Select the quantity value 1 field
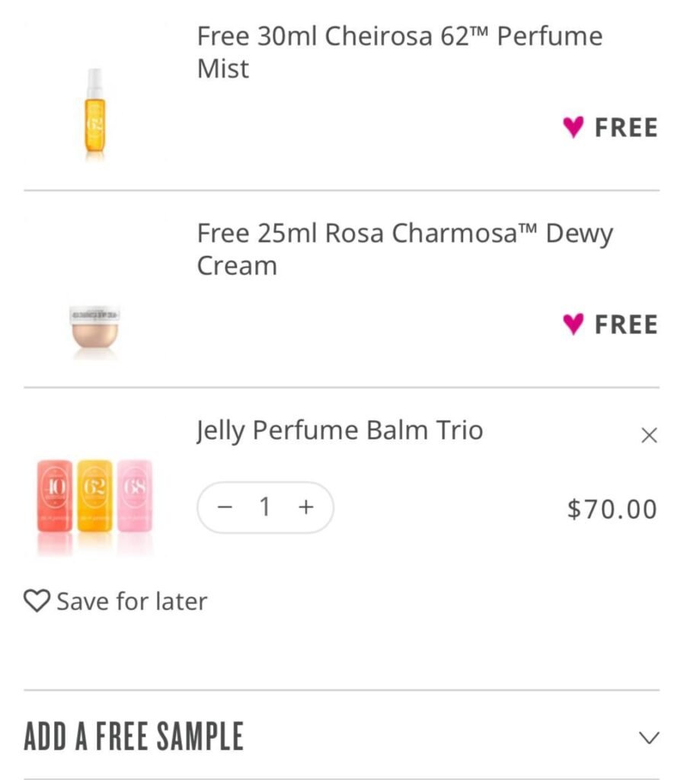 265,507
